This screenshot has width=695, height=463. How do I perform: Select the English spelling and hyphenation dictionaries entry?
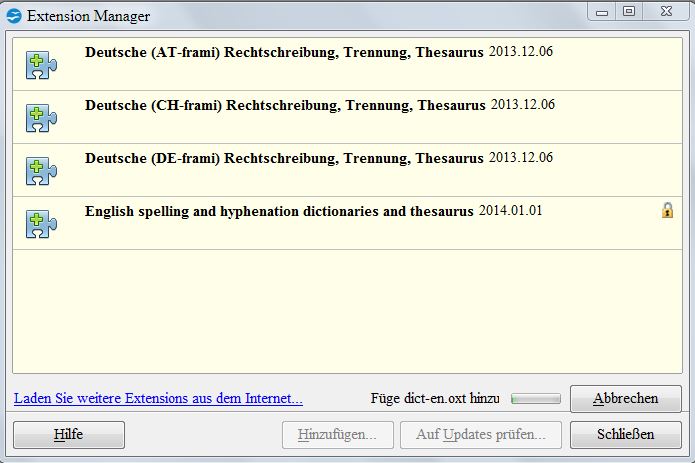click(280, 211)
